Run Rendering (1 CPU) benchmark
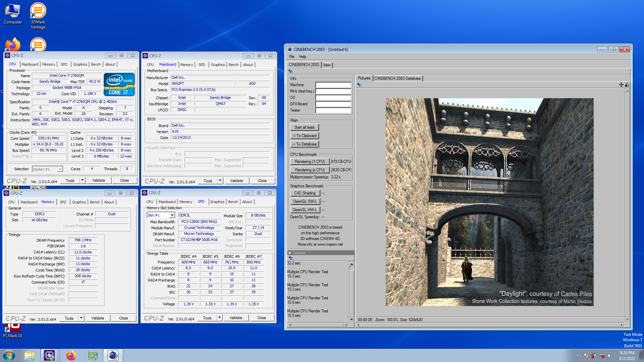Viewport: 644px width, 362px height. tap(310, 162)
